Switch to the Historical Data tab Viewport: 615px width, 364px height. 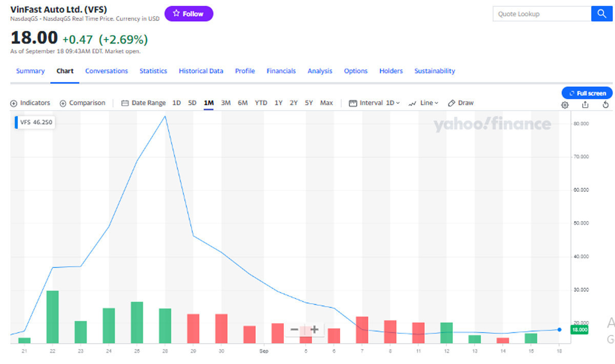pyautogui.click(x=201, y=71)
